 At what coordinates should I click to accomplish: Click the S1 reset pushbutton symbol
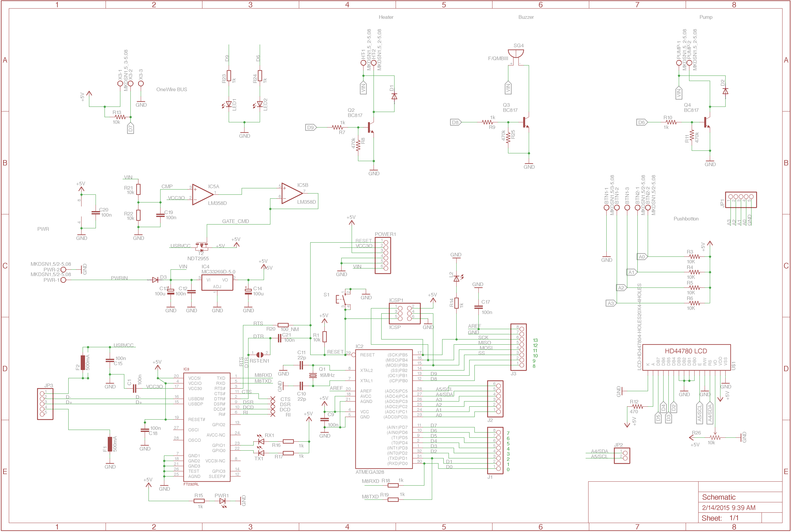coord(344,299)
